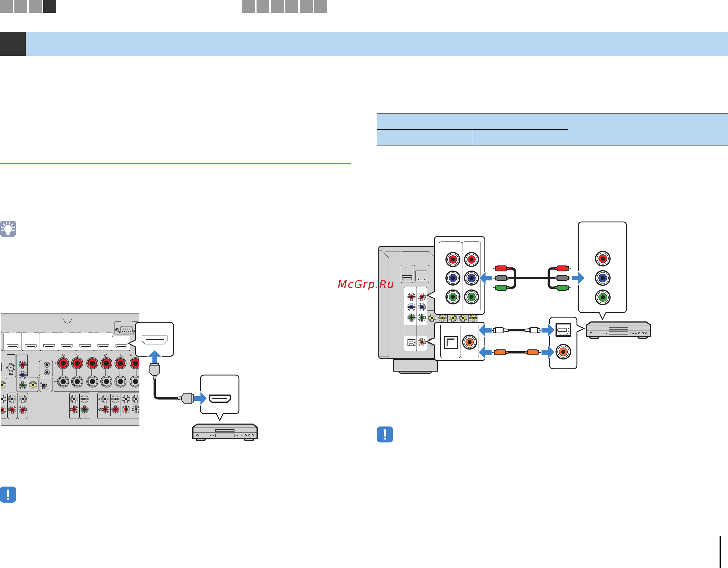Select the square optical jack in receiver callout
This screenshot has height=568, width=728.
pos(451,342)
